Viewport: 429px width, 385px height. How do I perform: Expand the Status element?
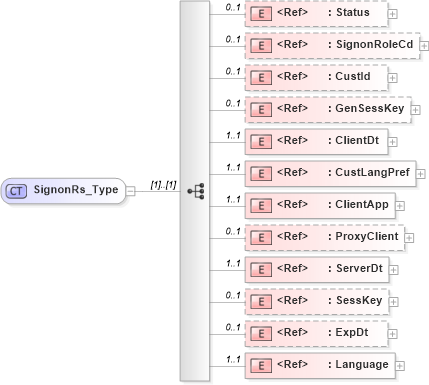pyautogui.click(x=393, y=14)
